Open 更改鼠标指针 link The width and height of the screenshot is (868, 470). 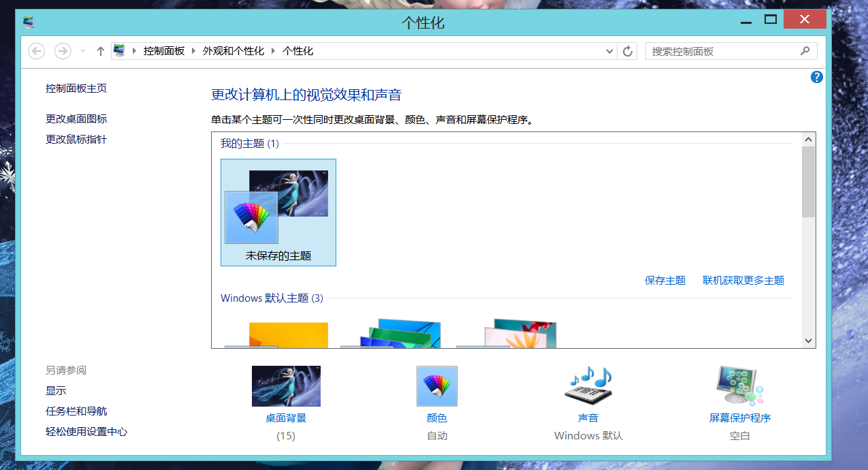click(76, 140)
